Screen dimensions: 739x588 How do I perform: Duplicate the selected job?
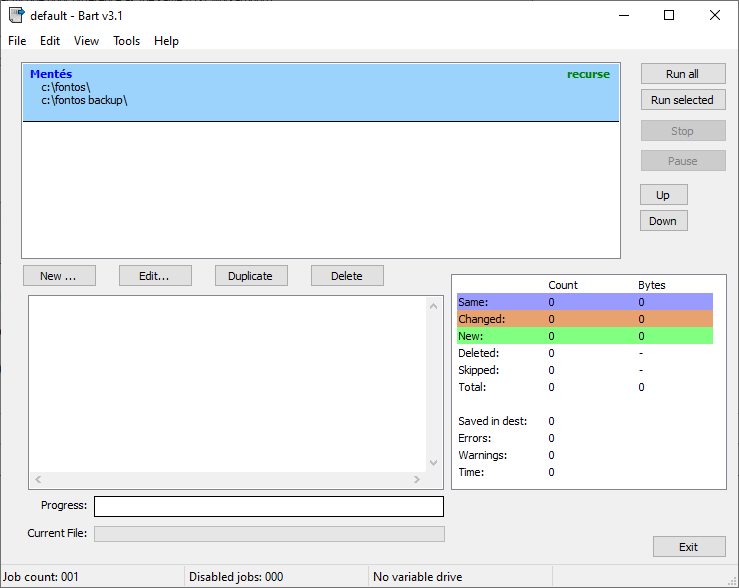250,276
